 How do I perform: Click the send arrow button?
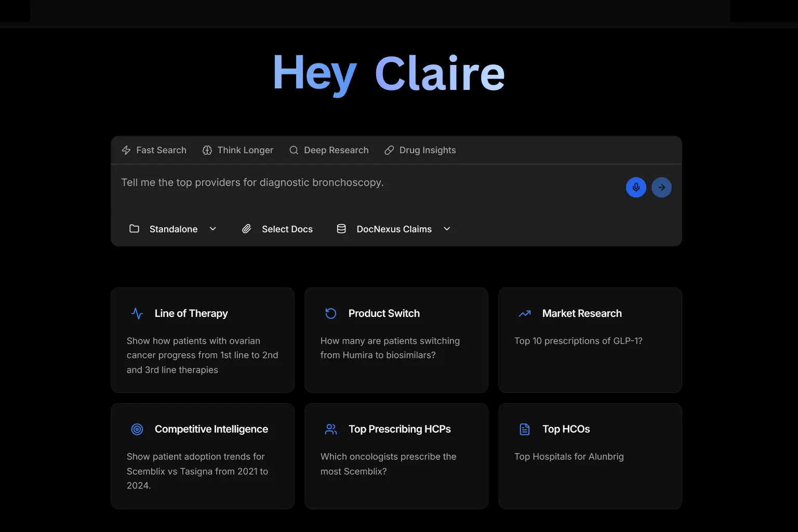pos(661,188)
